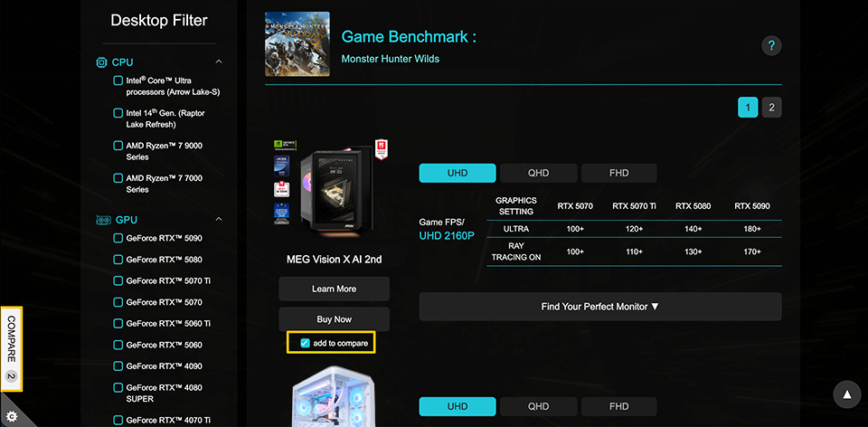Collapse the CPU filter section

tap(219, 62)
